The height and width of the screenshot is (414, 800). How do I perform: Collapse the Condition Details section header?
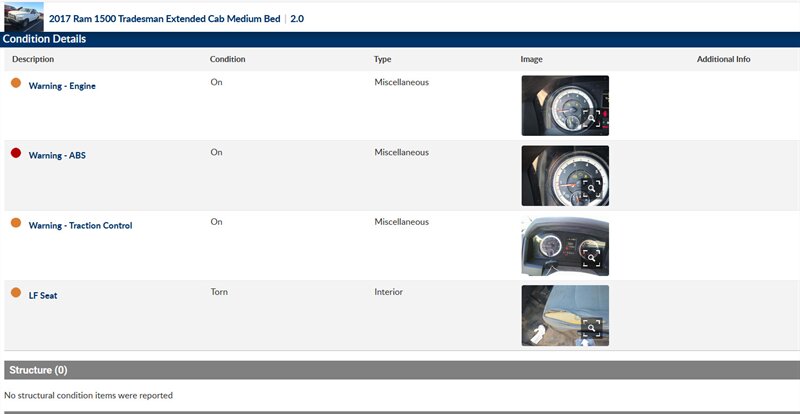(x=44, y=39)
